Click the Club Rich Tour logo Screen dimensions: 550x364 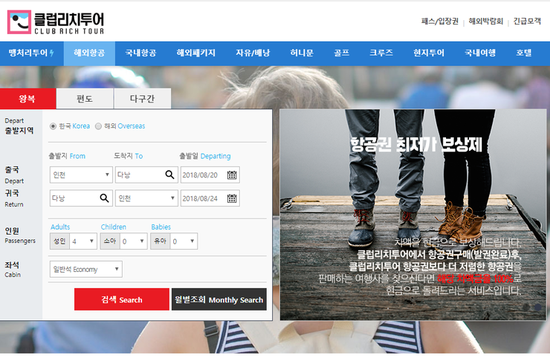(56, 22)
